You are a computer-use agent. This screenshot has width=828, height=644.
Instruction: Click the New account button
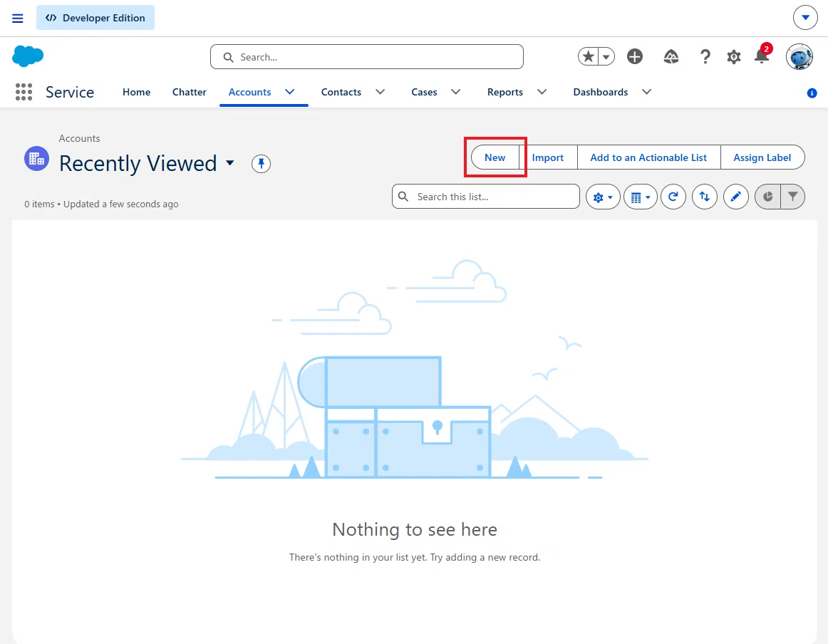[495, 157]
